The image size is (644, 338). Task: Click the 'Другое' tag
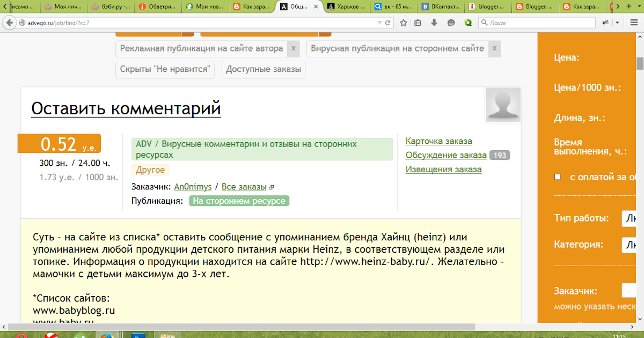click(150, 170)
